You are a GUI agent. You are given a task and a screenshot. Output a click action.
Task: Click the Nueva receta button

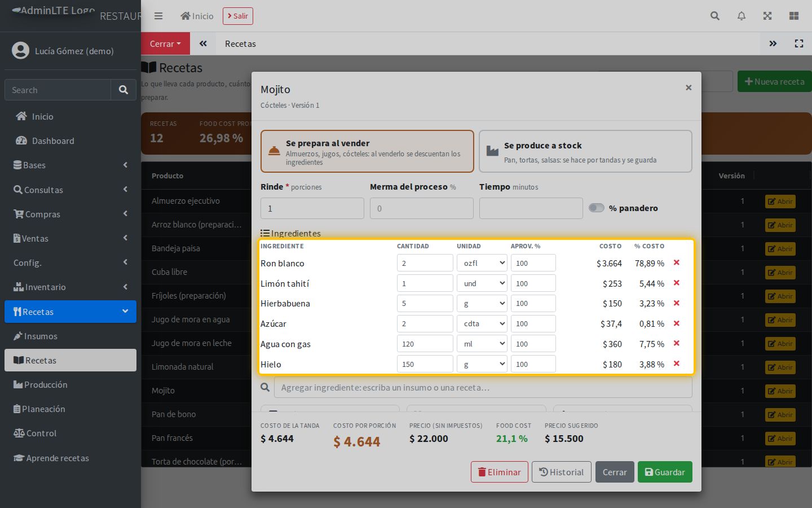click(x=775, y=81)
